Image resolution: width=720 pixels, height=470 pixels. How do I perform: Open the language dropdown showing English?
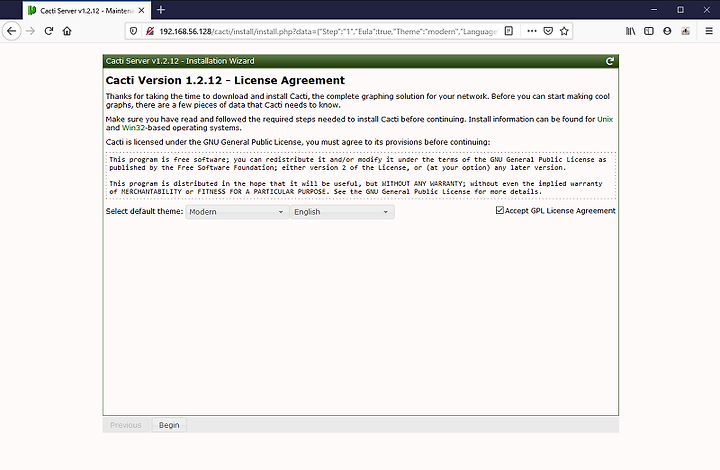342,212
